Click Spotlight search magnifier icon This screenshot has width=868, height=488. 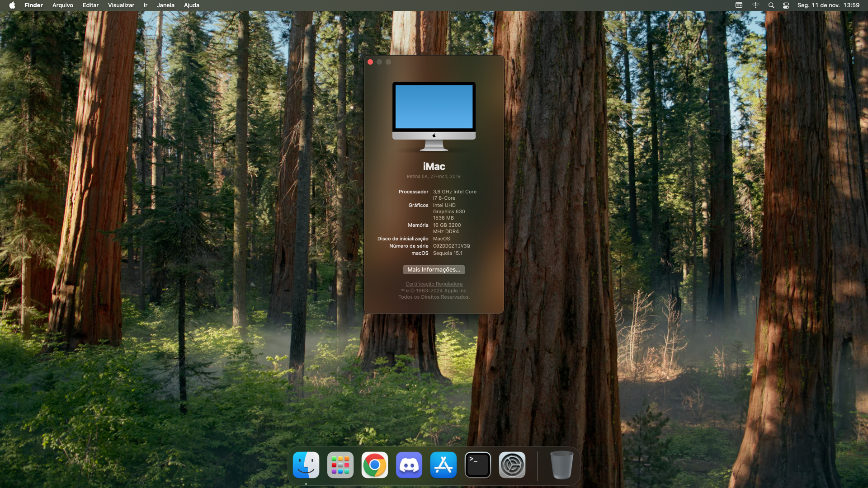pyautogui.click(x=771, y=5)
